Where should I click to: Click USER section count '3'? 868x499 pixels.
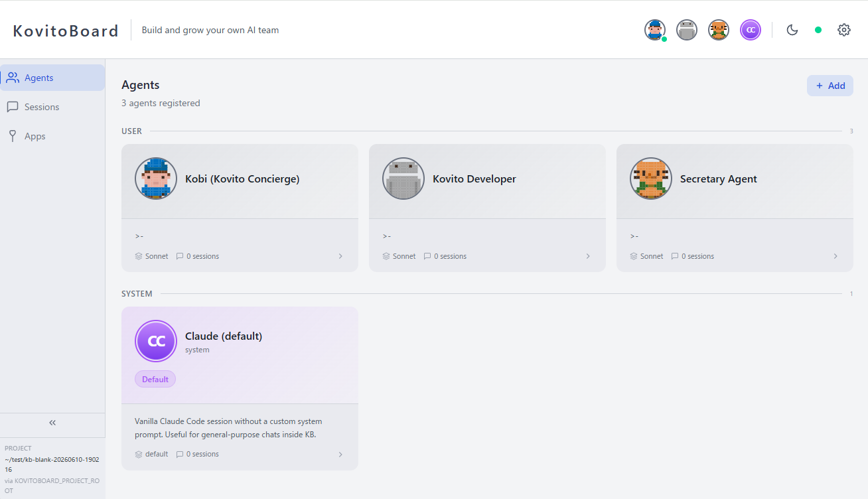tap(851, 131)
